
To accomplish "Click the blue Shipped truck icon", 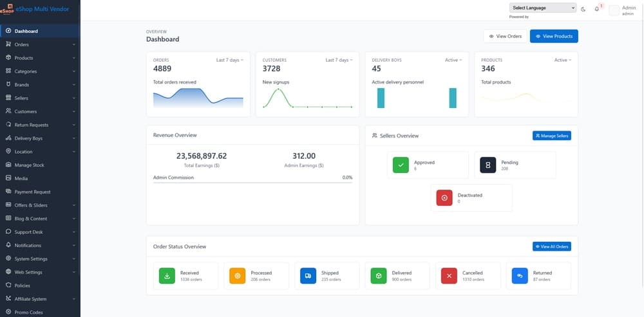I will point(308,276).
